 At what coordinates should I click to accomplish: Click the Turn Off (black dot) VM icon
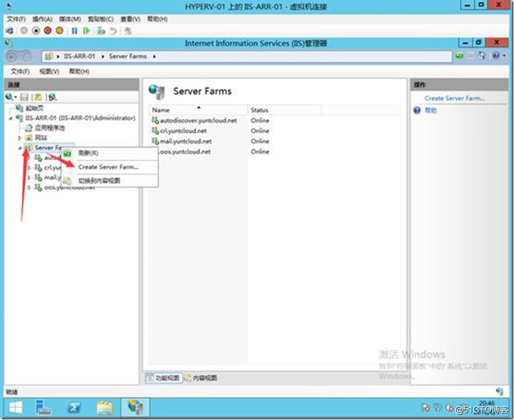[36, 31]
